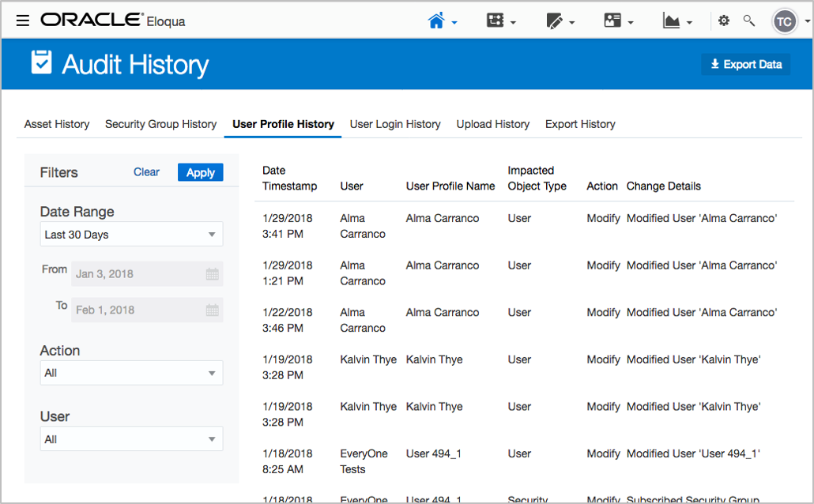The image size is (814, 504).
Task: Open Settings gear icon
Action: click(724, 21)
